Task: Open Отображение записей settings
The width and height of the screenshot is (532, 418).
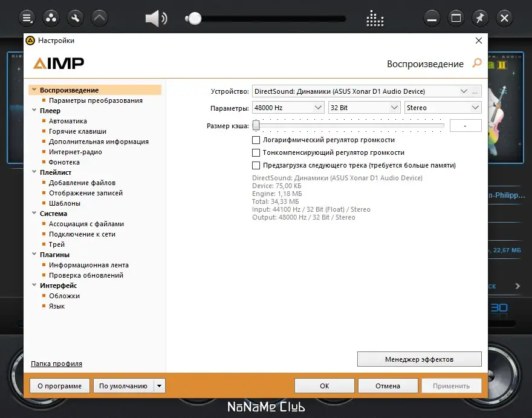Action: tap(86, 193)
